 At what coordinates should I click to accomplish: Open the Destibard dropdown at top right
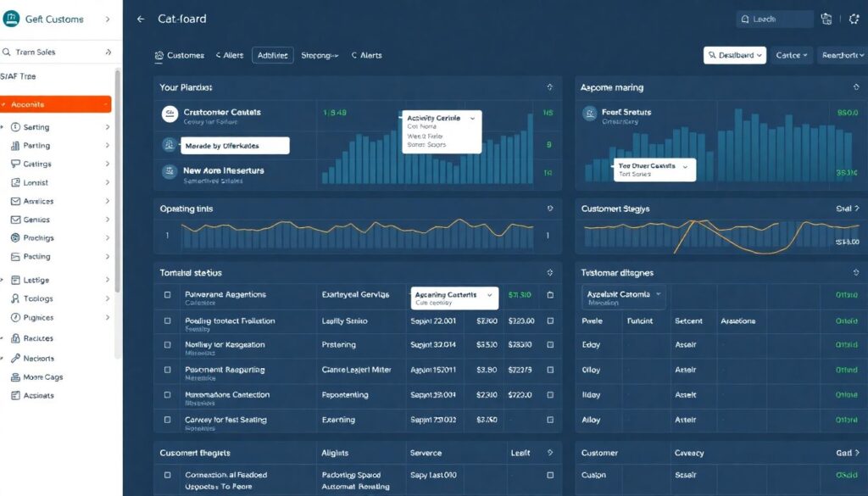coord(737,54)
